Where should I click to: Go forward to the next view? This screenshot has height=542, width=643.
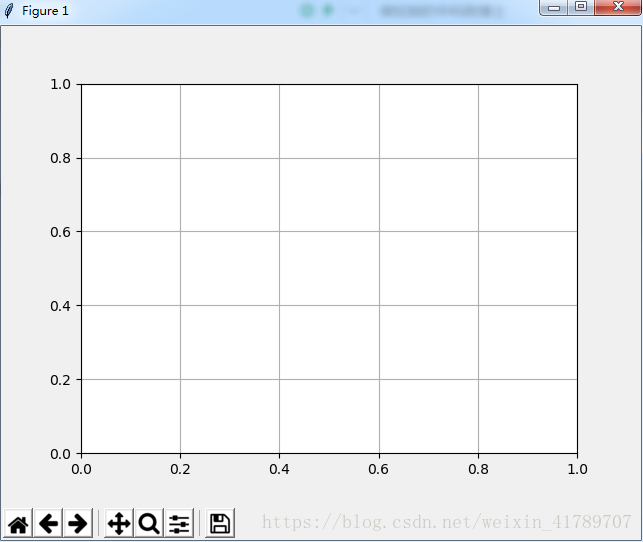pyautogui.click(x=78, y=523)
